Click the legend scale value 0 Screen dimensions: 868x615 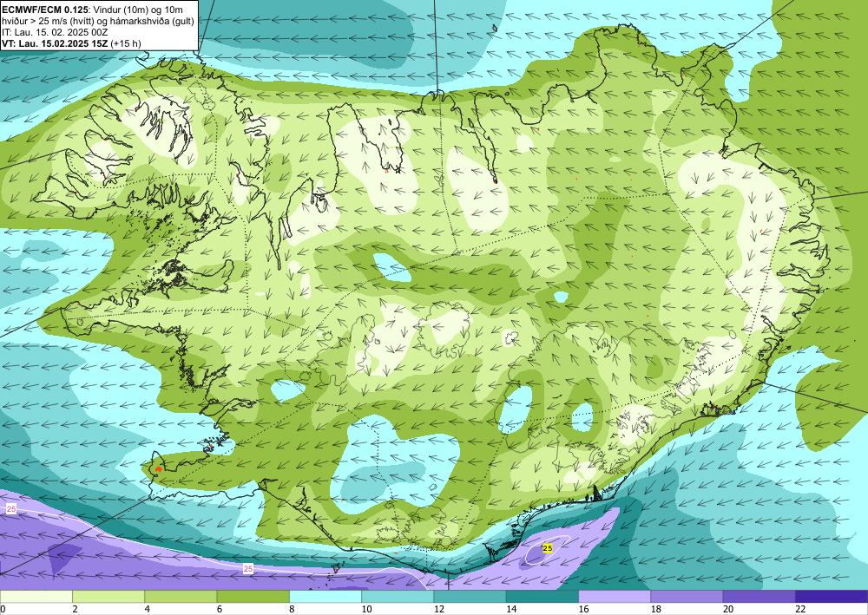click(3, 609)
